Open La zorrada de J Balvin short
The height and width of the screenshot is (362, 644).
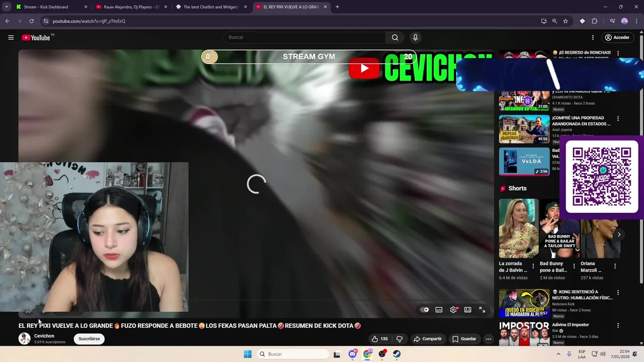pos(519,228)
